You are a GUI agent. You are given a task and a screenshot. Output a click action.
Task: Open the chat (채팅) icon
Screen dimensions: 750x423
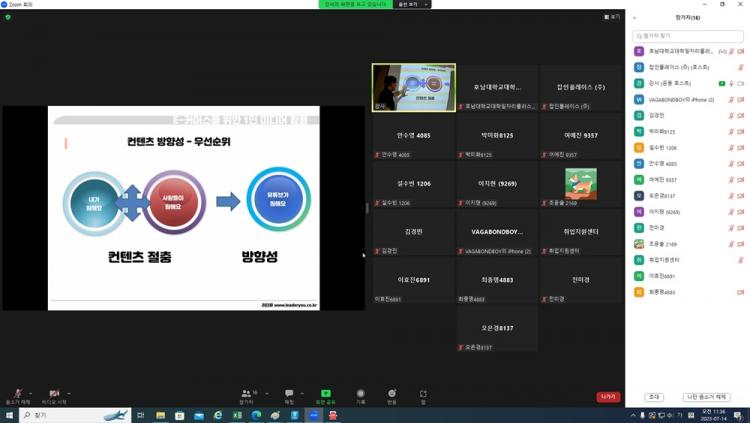coord(289,394)
